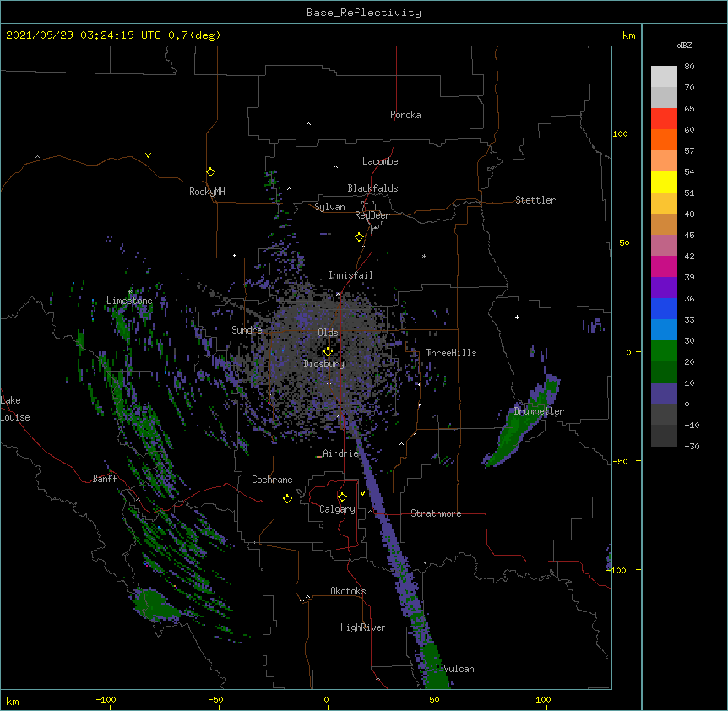The image size is (728, 711).
Task: Click the RedDeer city label
Action: click(372, 215)
